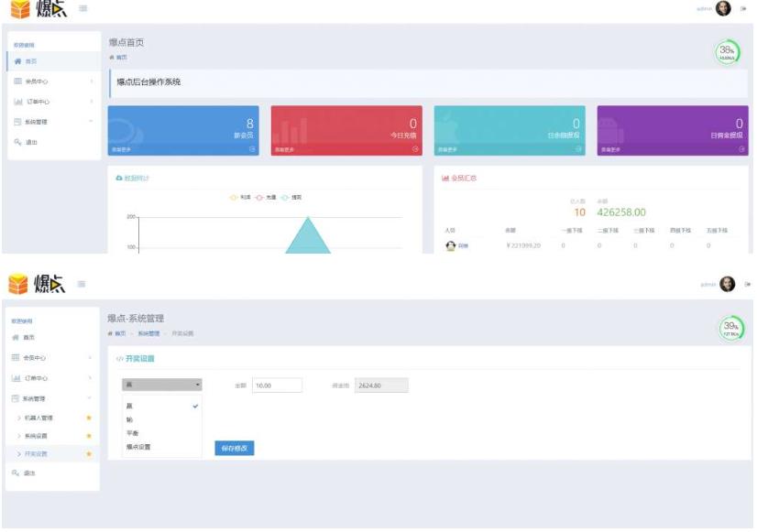Click the cloud icon next to the chart panel title
The image size is (757, 532).
coord(119,179)
